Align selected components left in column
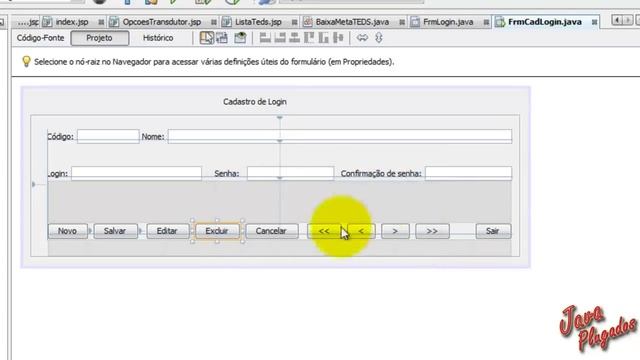This screenshot has width=640, height=360. pyautogui.click(x=265, y=38)
